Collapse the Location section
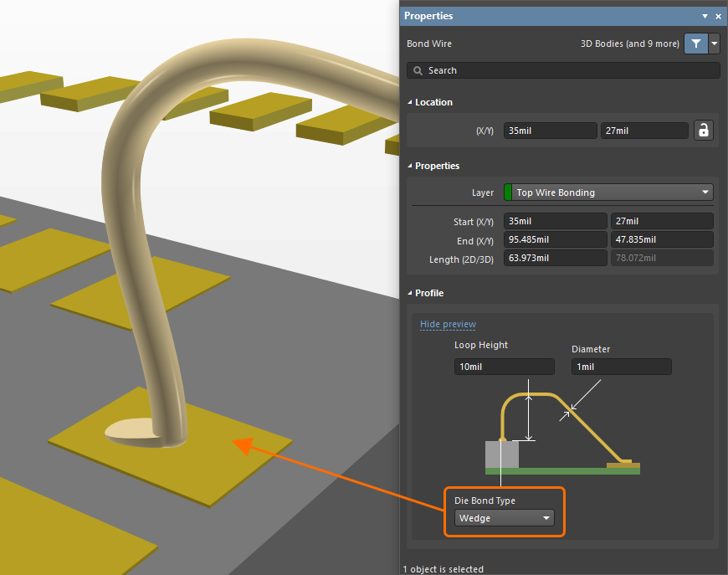The image size is (728, 575). 410,102
